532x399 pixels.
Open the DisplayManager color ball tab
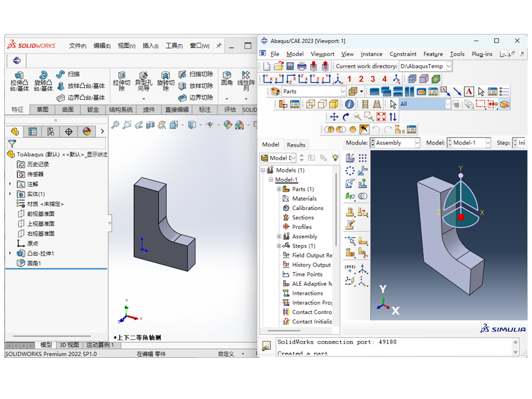[x=87, y=131]
